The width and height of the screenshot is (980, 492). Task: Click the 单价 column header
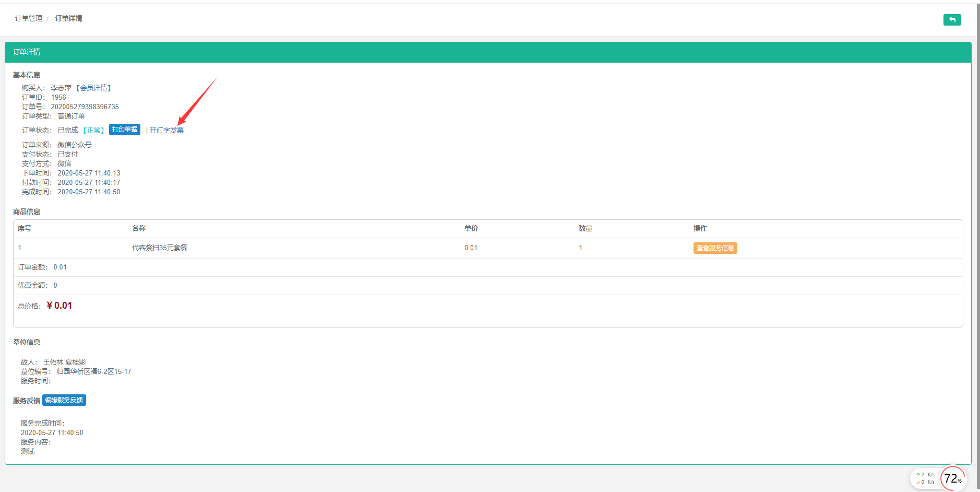(x=471, y=228)
